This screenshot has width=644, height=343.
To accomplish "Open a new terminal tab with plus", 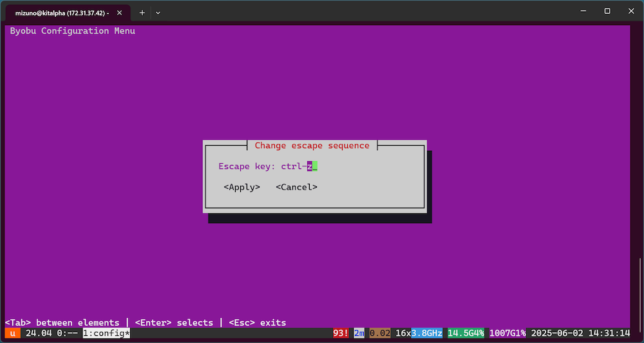I will [x=142, y=13].
